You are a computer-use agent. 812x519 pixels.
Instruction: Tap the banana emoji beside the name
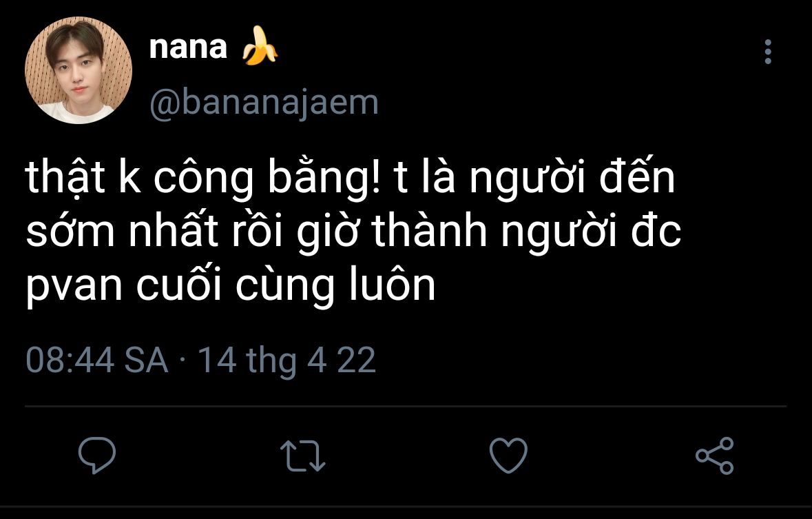[260, 48]
